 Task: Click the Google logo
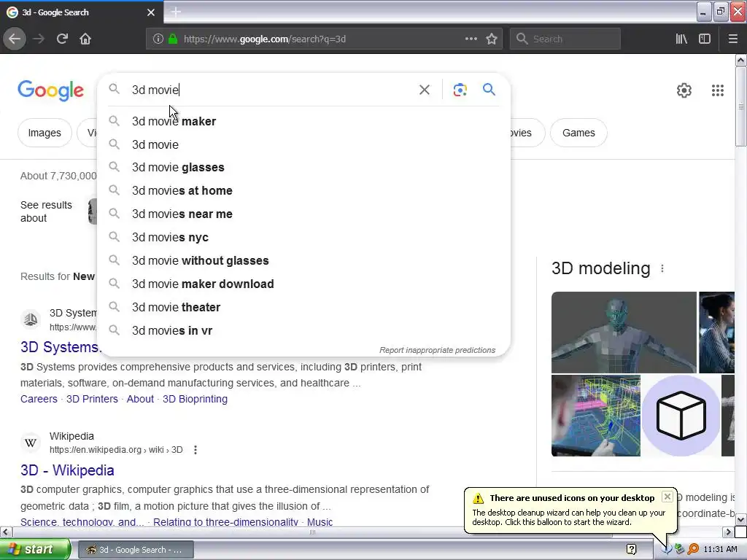pos(50,90)
